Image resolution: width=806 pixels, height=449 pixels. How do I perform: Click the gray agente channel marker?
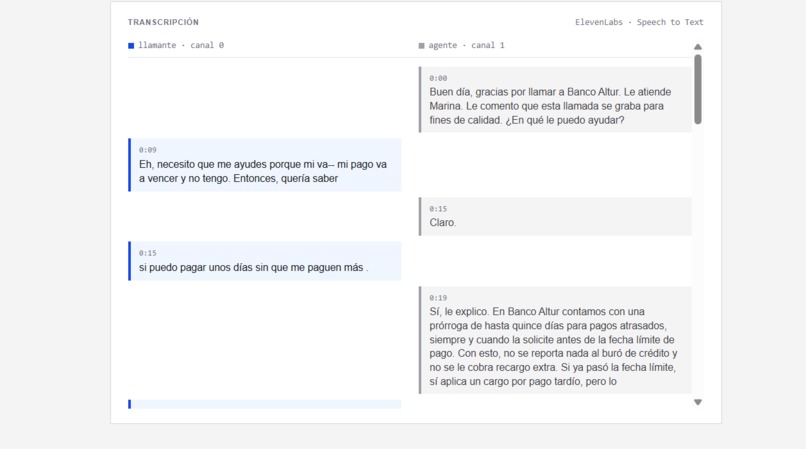(422, 46)
